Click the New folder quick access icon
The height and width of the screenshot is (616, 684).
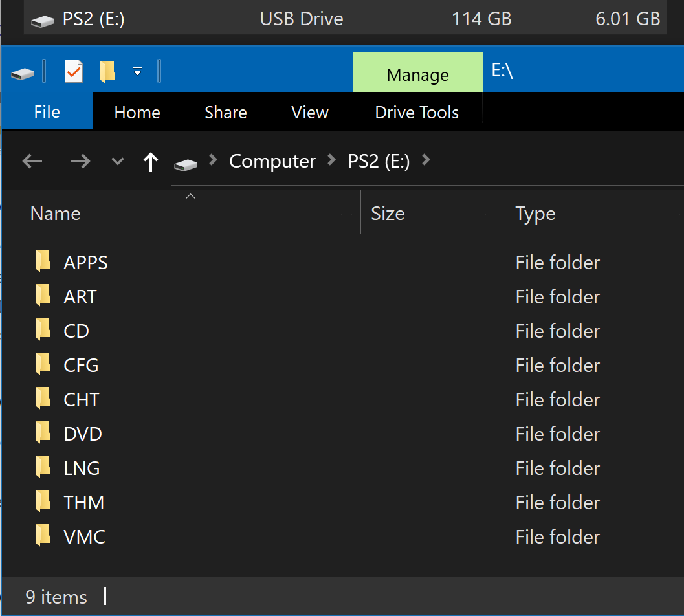pos(107,71)
